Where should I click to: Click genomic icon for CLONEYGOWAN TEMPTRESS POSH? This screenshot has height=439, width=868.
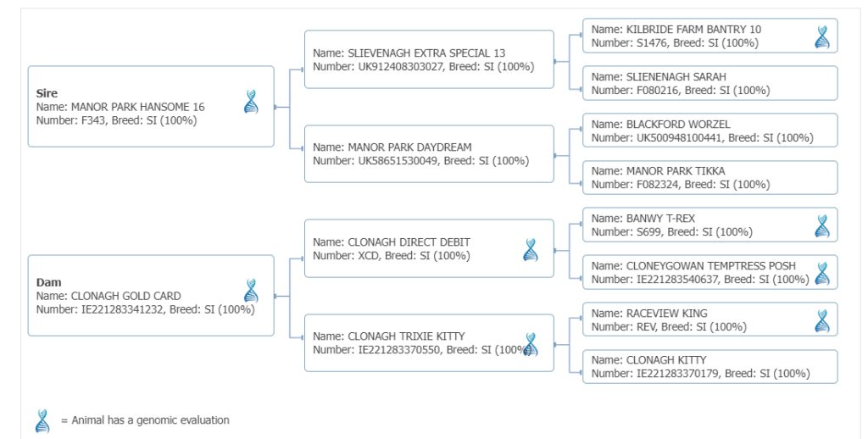[x=821, y=273]
